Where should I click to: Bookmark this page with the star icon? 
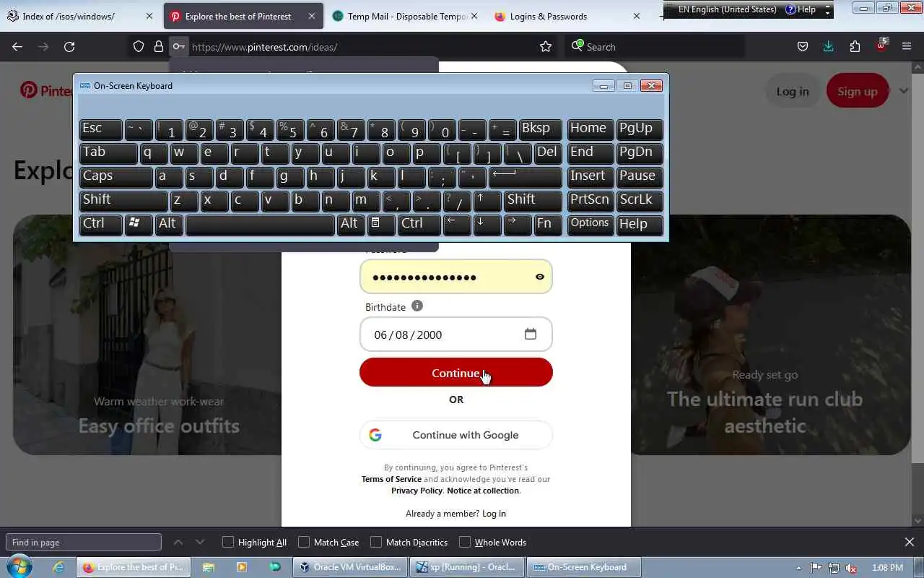546,46
